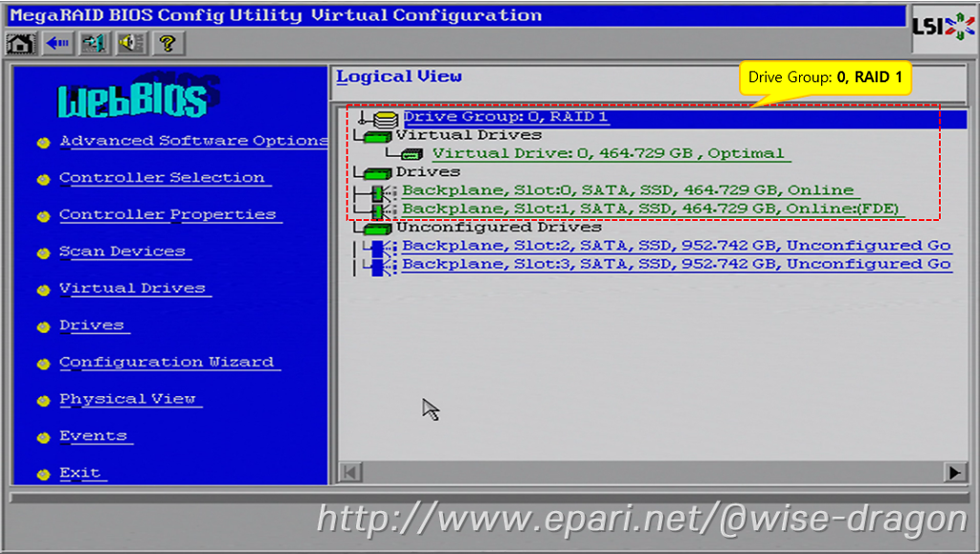Select Backplane Slot:1 SSD Online (FDE) drive
980x554 pixels.
(x=651, y=209)
